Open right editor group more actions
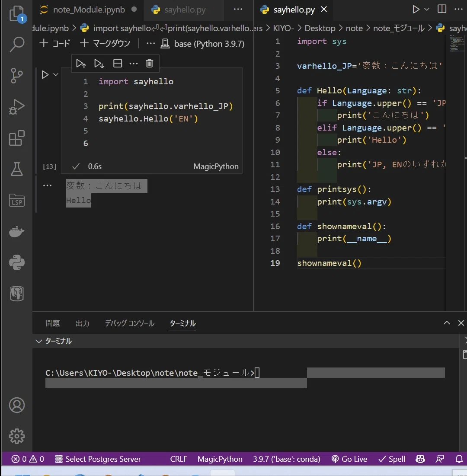 [458, 10]
